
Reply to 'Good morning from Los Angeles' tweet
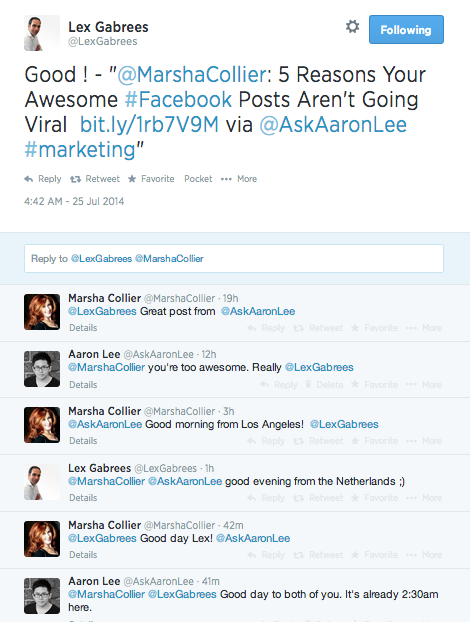(x=266, y=441)
